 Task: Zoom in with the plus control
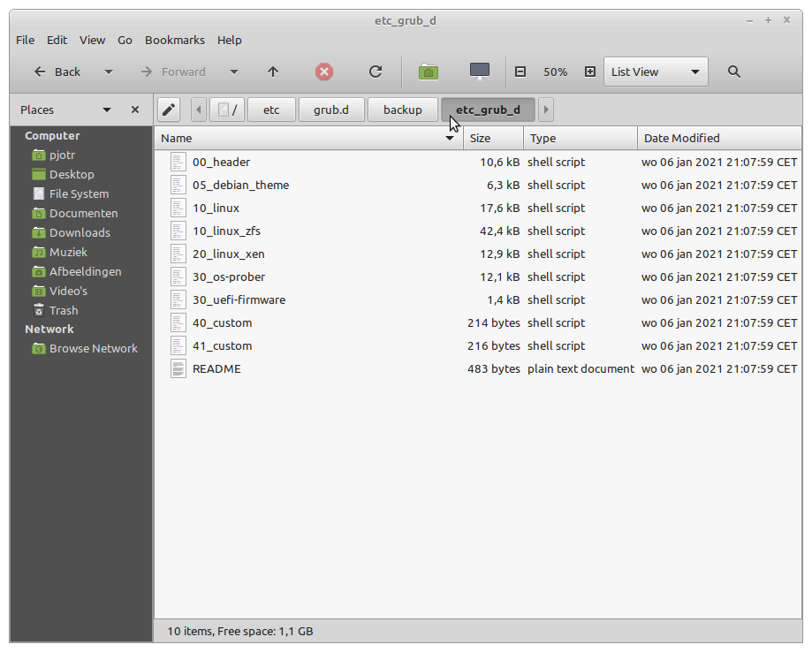coord(589,72)
